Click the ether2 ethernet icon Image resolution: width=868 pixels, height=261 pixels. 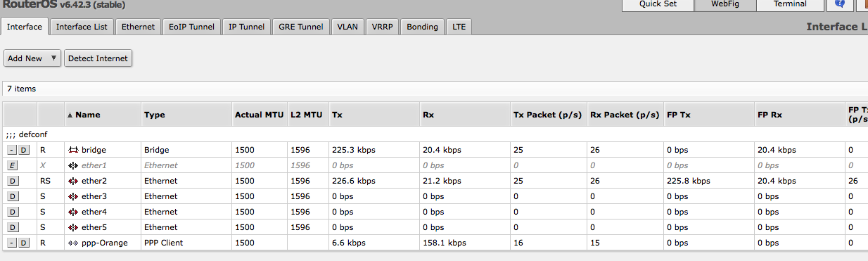[73, 181]
